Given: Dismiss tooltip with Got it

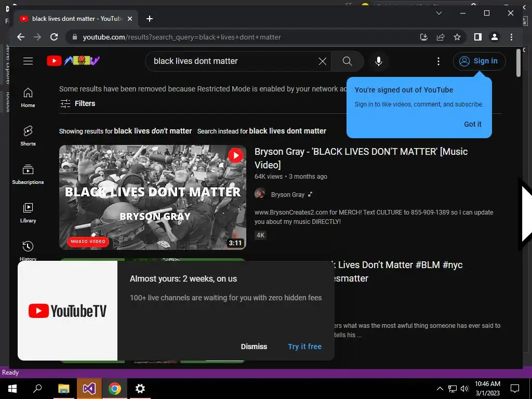Looking at the screenshot, I should pyautogui.click(x=473, y=124).
